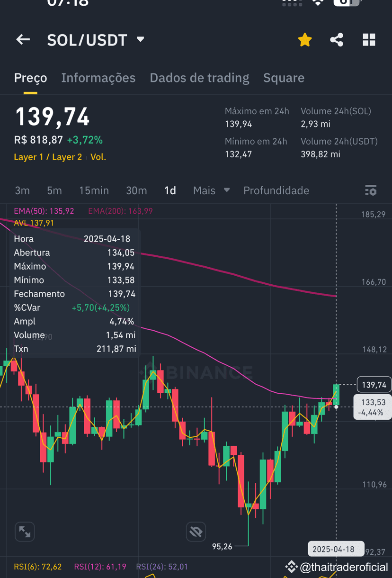The height and width of the screenshot is (578, 392).
Task: Expand chart to fullscreen icon
Action: click(x=25, y=532)
